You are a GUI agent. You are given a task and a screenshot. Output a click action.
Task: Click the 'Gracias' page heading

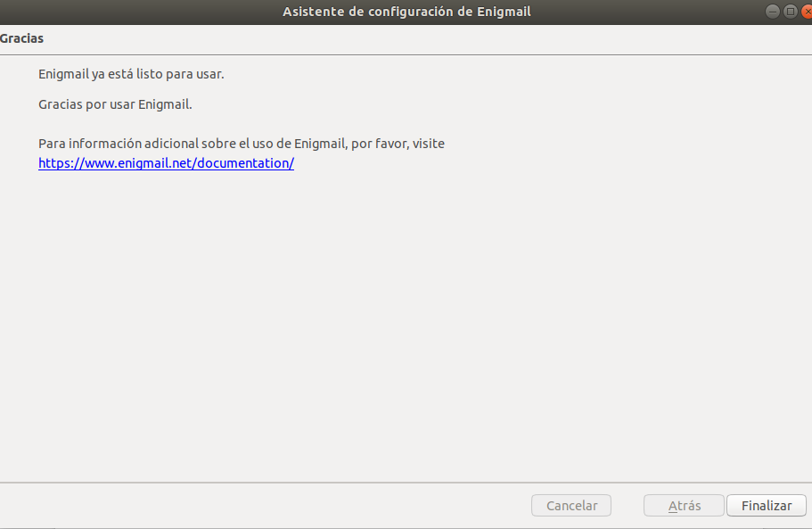coord(21,38)
